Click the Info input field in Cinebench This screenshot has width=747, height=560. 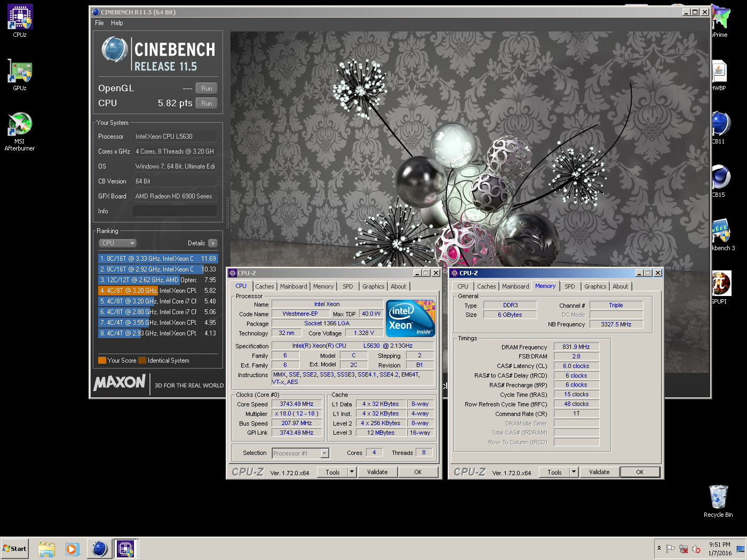point(175,211)
